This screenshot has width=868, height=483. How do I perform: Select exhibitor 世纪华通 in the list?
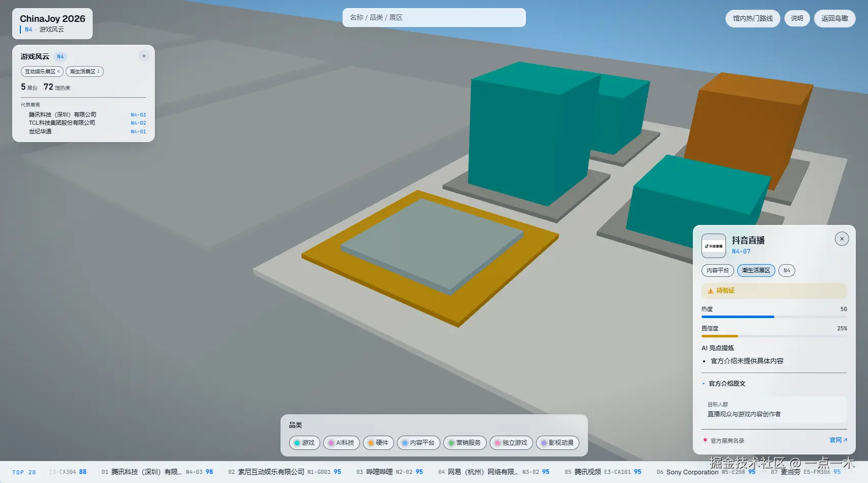point(40,131)
